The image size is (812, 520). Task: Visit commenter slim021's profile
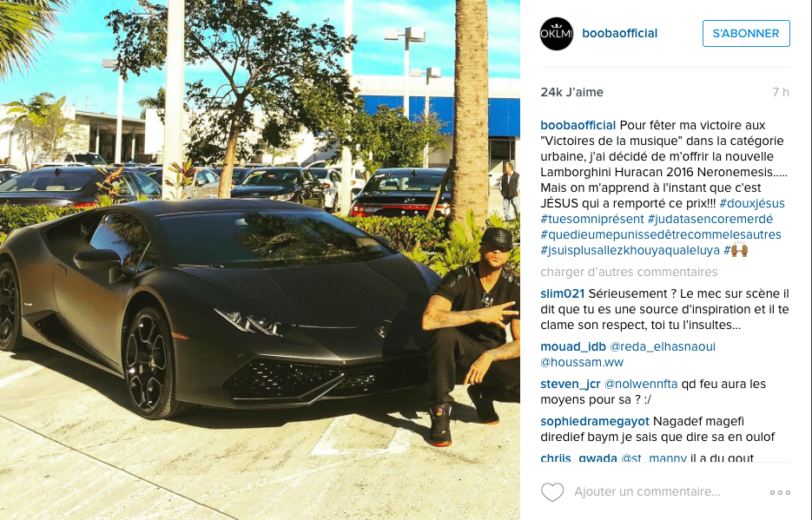(x=563, y=293)
